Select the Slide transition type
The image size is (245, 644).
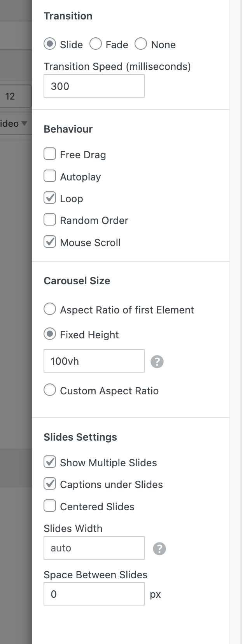50,44
